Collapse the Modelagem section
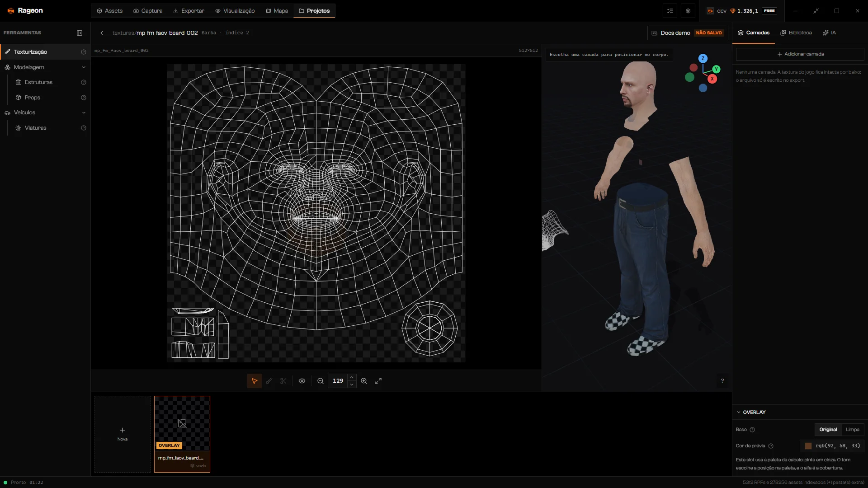868x488 pixels. click(84, 67)
